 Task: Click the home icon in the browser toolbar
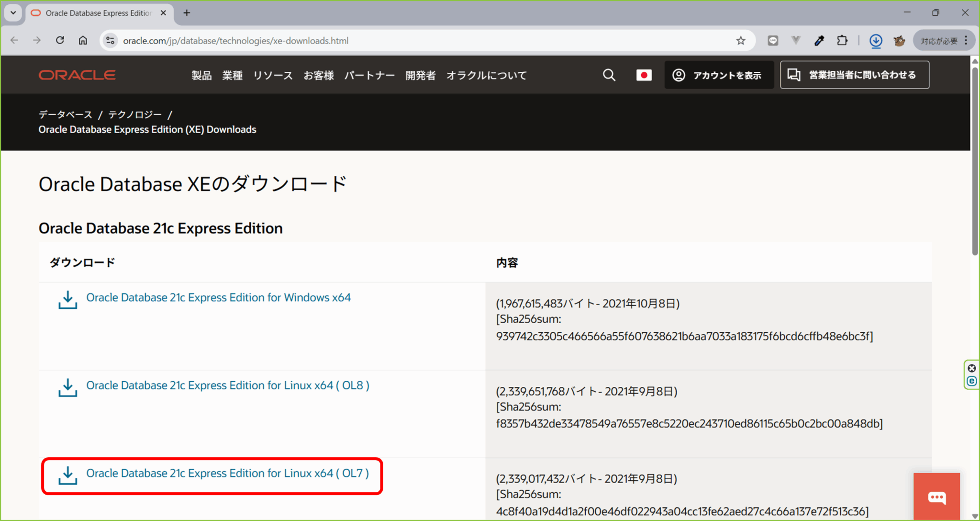83,40
